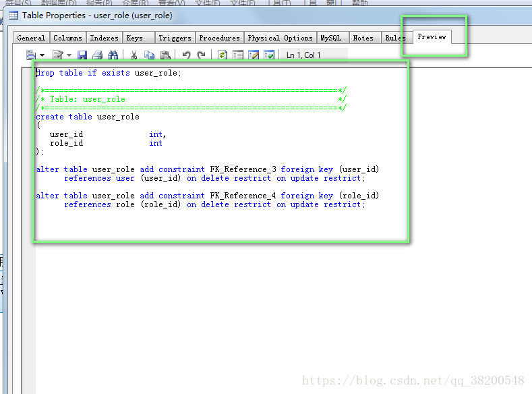Click the edit with external editor icon
The width and height of the screenshot is (532, 394).
[58, 55]
